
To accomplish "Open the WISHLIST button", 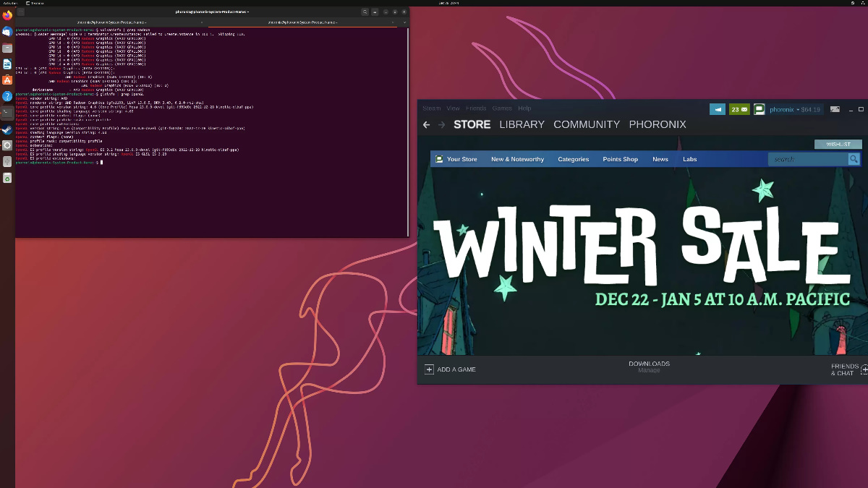I will (838, 144).
